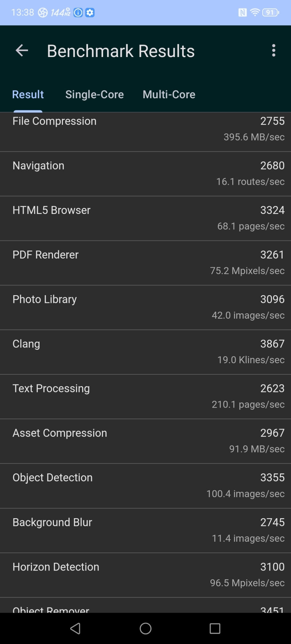Tap the Clang benchmark row
Viewport: 291px width, 644px height.
(x=145, y=352)
